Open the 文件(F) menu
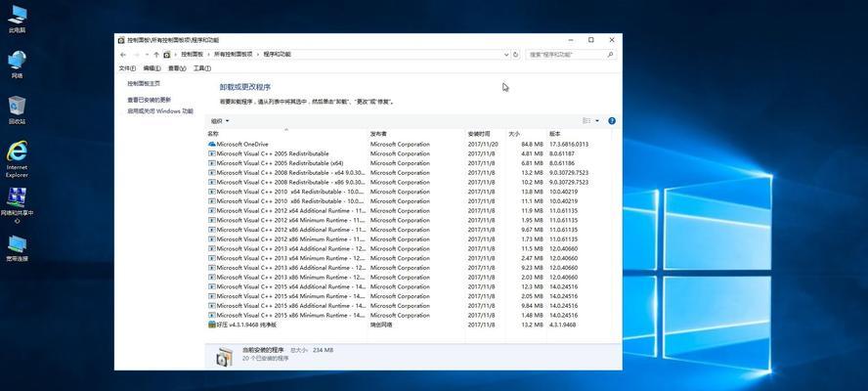The height and width of the screenshot is (391, 868). click(127, 68)
